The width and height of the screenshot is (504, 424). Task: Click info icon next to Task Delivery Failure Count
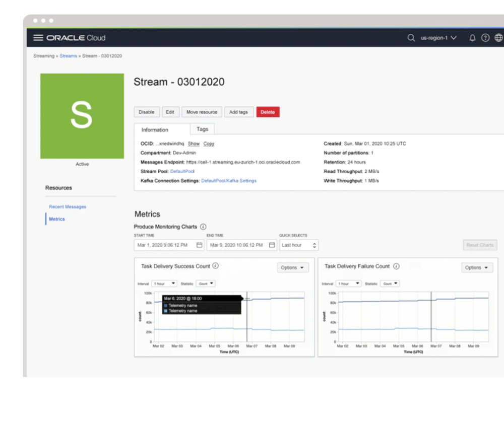click(x=396, y=266)
